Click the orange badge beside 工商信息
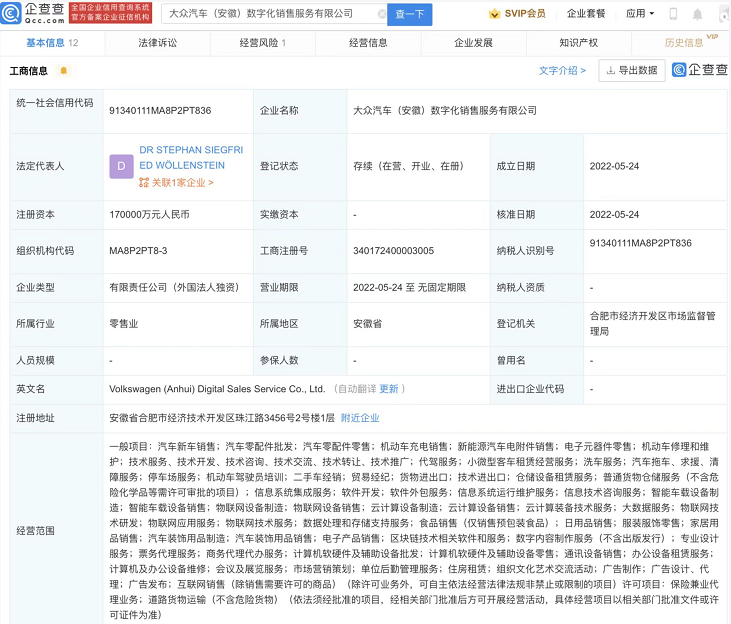Screen dimensions: 731x624 (x=64, y=71)
